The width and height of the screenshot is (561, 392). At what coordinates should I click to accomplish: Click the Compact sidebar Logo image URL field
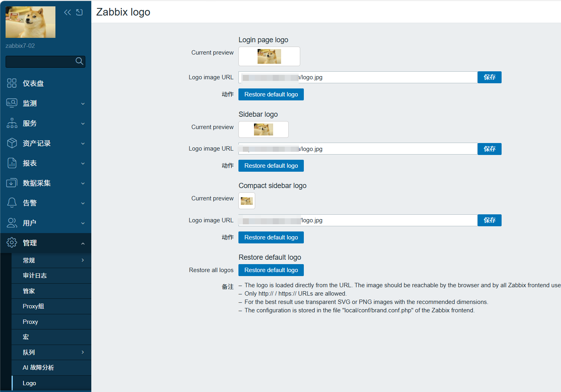pos(358,220)
